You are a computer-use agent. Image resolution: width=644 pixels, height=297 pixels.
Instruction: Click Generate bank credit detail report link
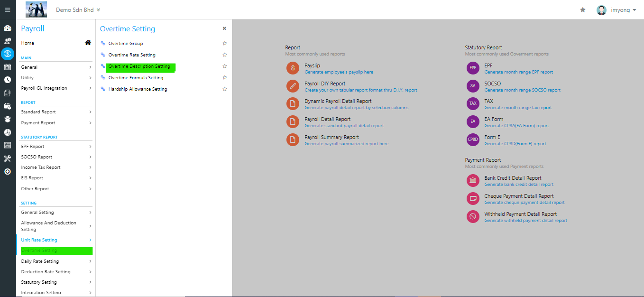[x=519, y=185]
